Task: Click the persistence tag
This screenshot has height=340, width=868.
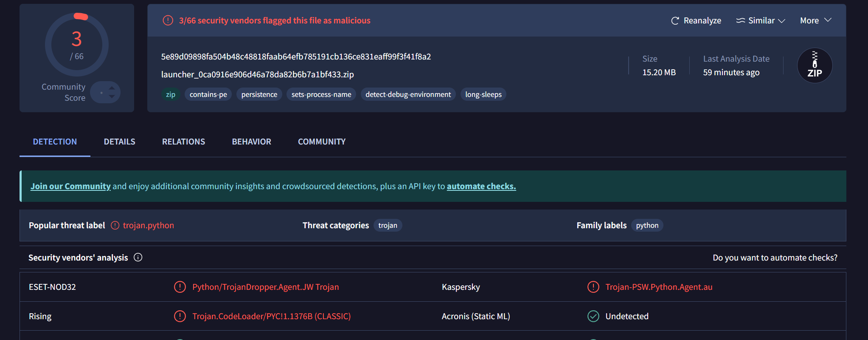Action: (259, 94)
